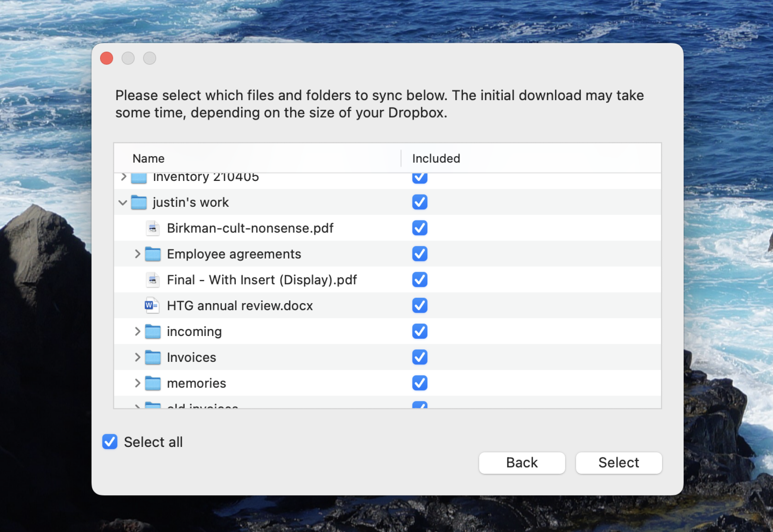Select the HTG annual review.docx file name
The image size is (773, 532).
tap(240, 306)
